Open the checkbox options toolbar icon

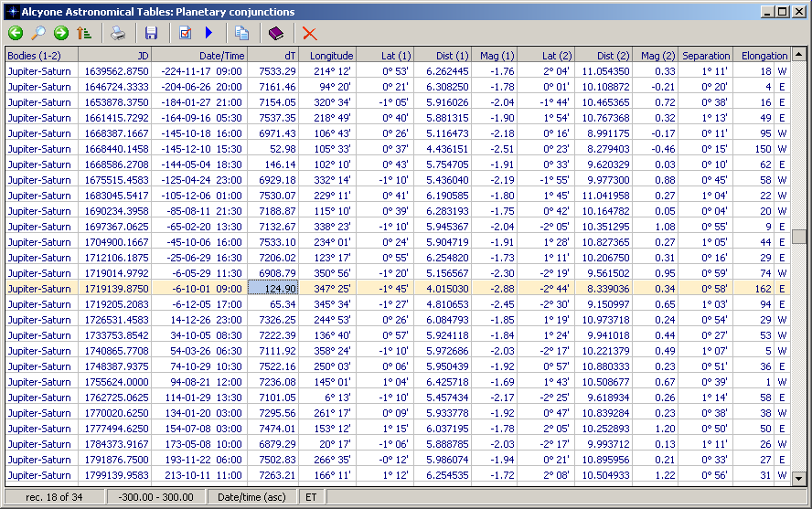pos(186,34)
